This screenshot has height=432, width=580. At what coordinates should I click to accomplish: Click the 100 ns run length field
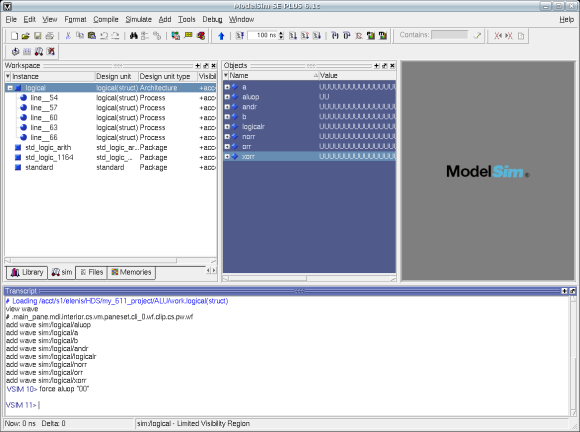263,36
